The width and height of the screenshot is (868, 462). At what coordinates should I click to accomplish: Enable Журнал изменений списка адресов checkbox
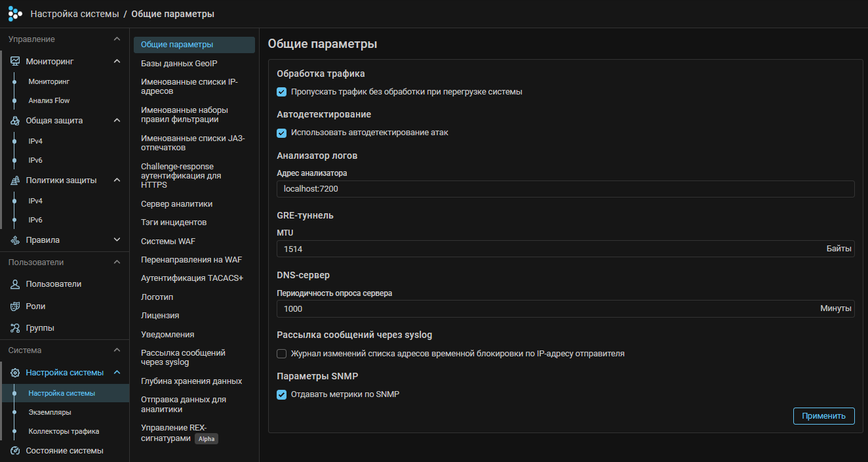[282, 354]
